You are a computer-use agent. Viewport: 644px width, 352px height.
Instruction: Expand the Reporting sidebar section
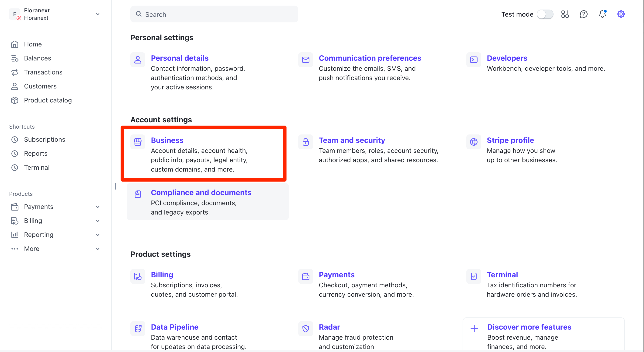pos(98,235)
